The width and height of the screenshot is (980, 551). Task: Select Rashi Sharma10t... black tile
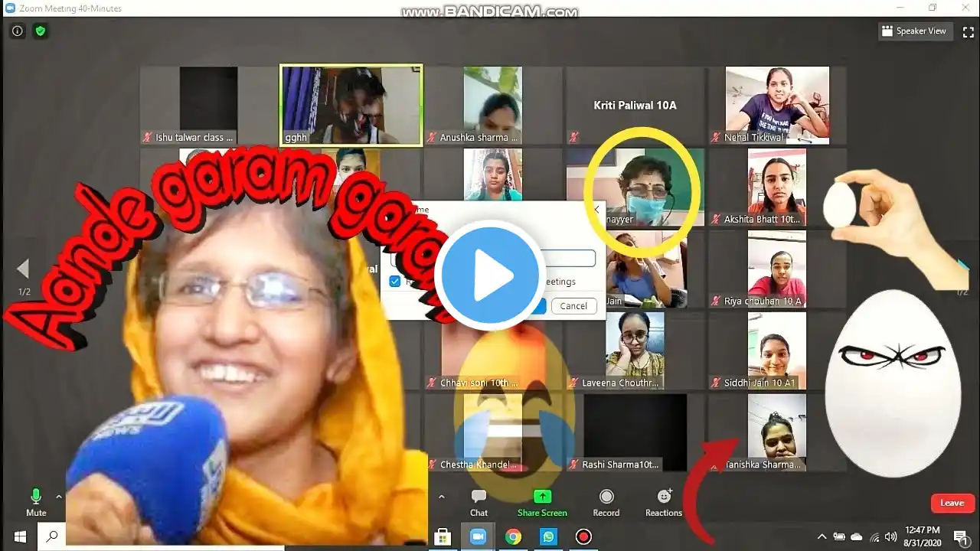635,432
